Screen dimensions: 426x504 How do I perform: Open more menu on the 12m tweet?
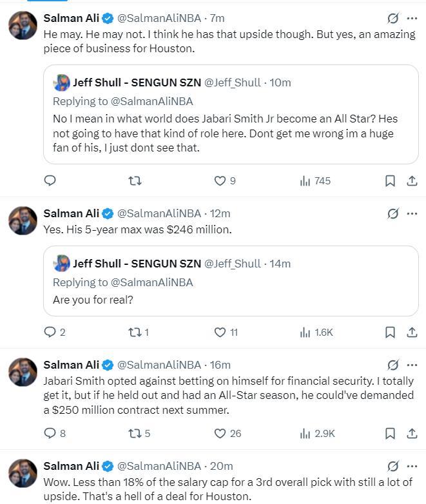tap(412, 213)
